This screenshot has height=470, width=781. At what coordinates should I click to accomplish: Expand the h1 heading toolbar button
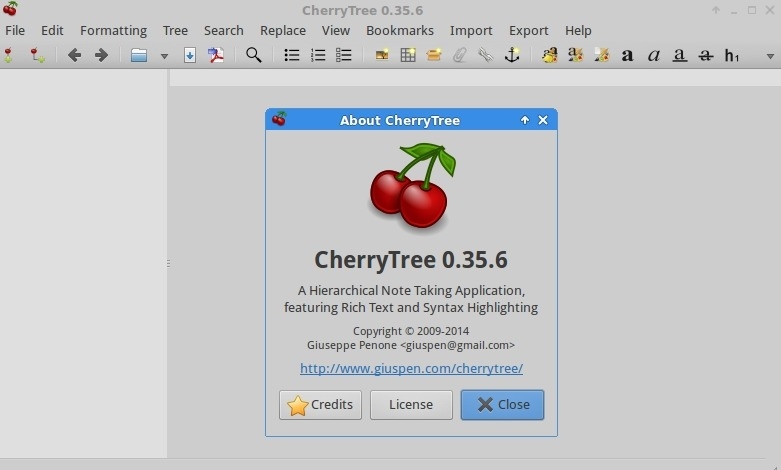(732, 55)
